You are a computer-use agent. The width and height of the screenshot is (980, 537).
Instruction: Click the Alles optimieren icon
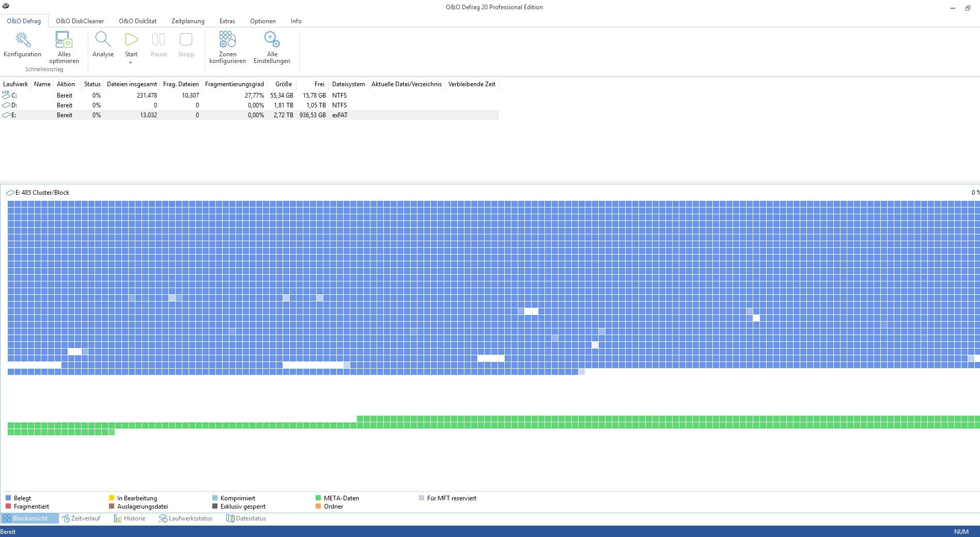[64, 40]
